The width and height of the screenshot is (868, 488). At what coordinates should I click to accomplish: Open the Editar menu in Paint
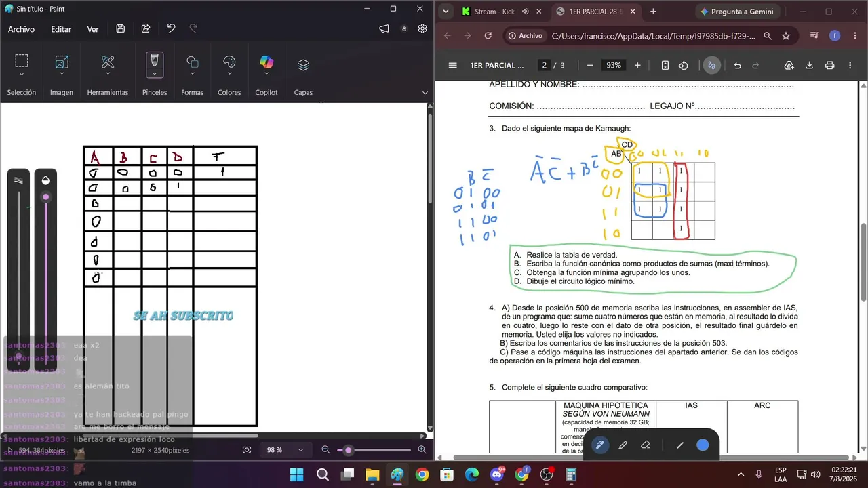[x=61, y=29]
